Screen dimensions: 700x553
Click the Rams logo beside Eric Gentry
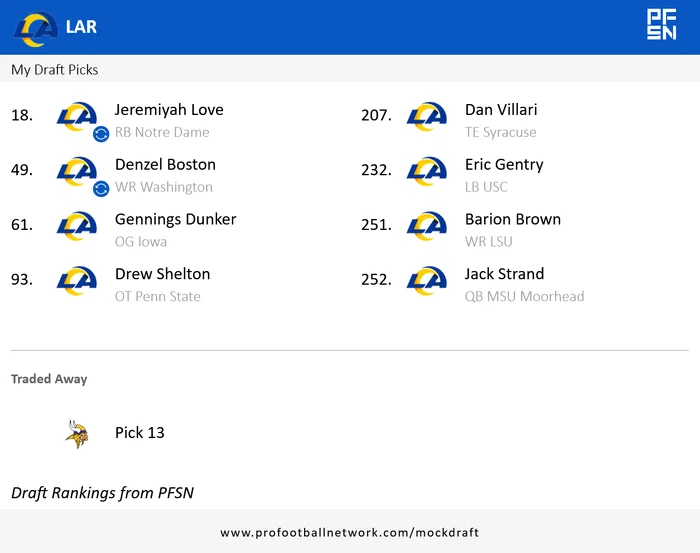click(x=427, y=171)
